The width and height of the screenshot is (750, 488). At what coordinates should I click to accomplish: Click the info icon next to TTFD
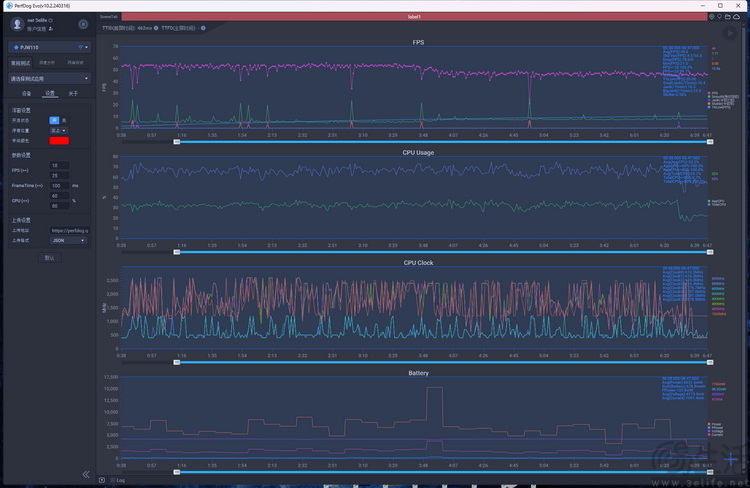[203, 28]
